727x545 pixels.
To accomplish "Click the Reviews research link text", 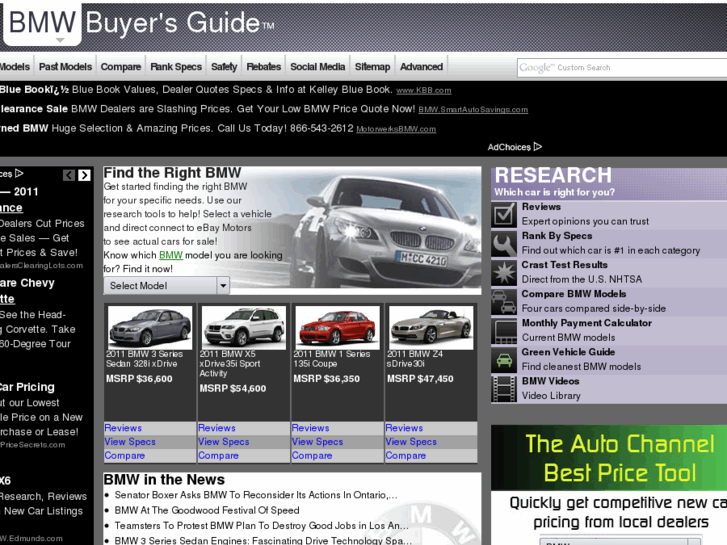I will [x=541, y=207].
